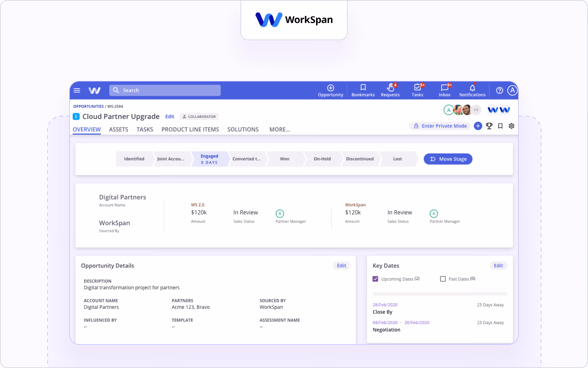588x368 pixels.
Task: Select the Identified stage
Action: point(134,159)
